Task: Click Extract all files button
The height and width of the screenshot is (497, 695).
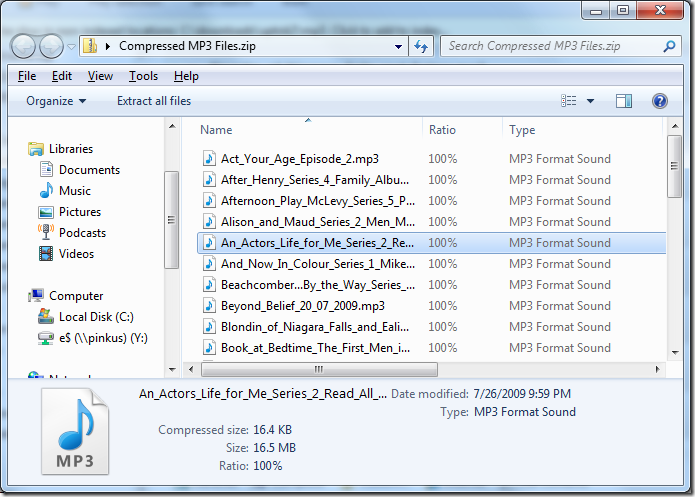Action: point(154,101)
